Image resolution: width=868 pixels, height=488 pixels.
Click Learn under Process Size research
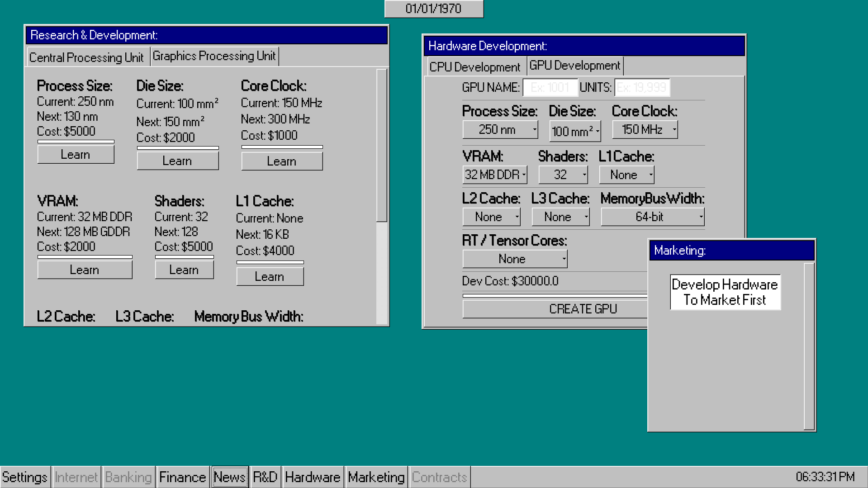[76, 155]
